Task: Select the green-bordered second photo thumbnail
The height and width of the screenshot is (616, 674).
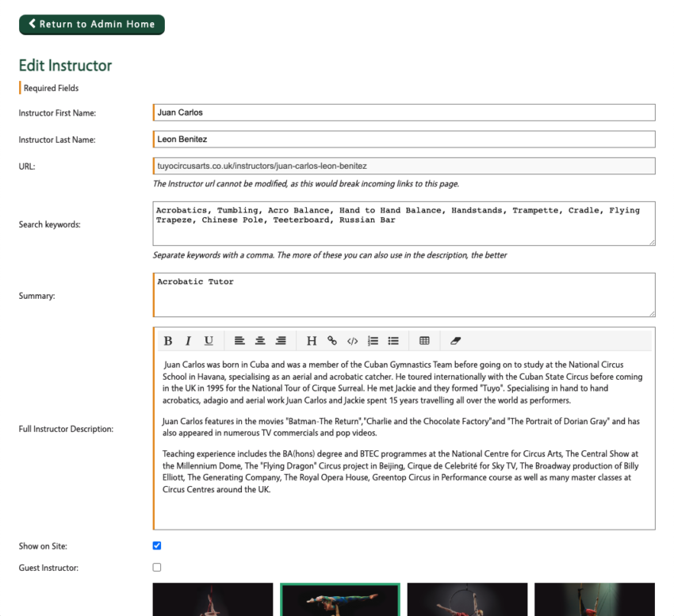Action: 340,599
